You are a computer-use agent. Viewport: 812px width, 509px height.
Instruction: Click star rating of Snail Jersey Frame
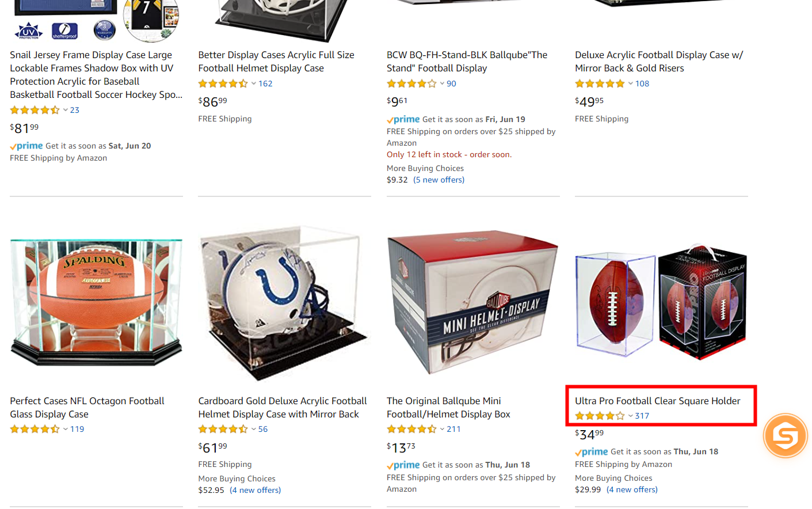coord(35,110)
